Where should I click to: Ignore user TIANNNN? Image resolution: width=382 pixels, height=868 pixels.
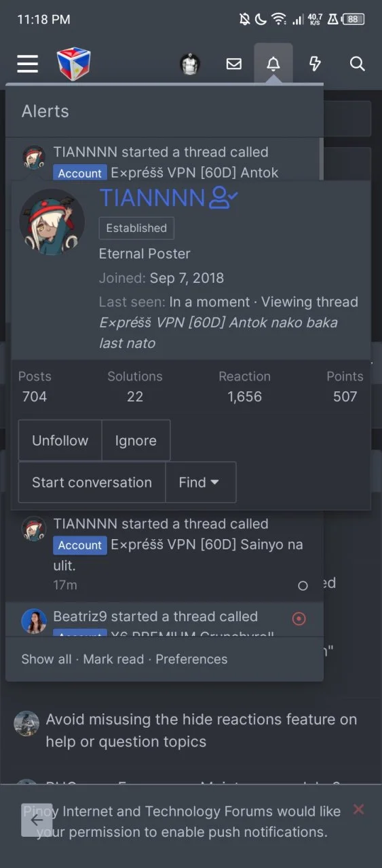[x=136, y=440]
